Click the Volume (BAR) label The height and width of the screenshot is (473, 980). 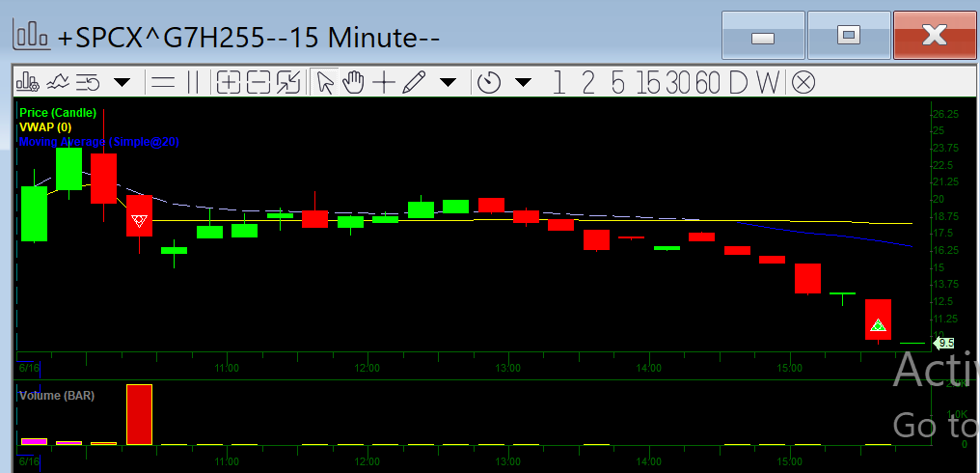click(57, 396)
